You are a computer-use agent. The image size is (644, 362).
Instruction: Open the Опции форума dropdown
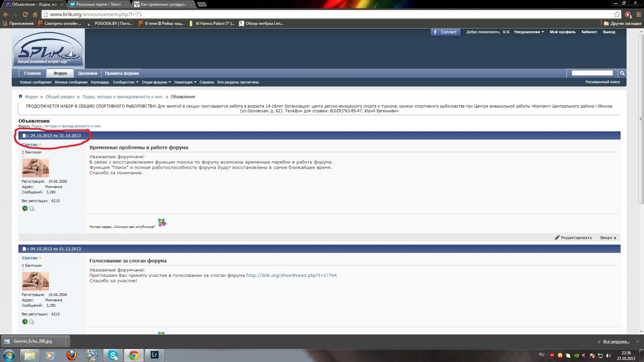[x=156, y=82]
